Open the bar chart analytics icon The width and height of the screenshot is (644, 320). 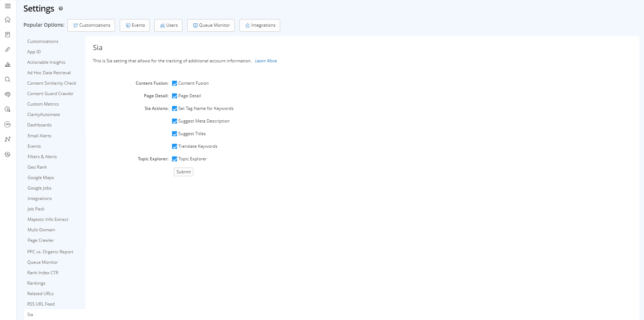8,65
